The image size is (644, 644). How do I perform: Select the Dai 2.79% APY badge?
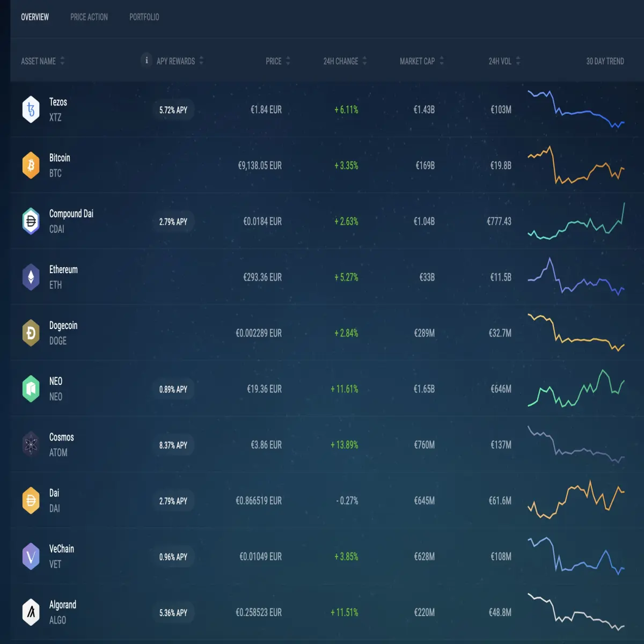click(x=173, y=501)
